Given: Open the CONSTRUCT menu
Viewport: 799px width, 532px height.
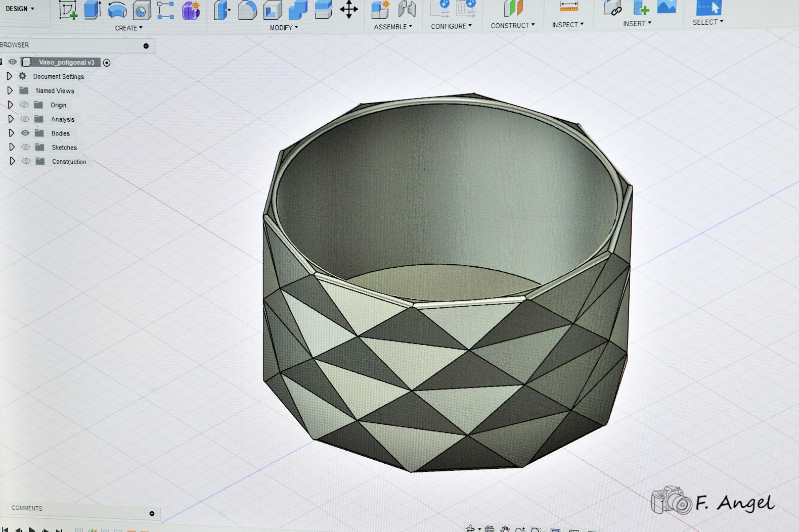Looking at the screenshot, I should [x=512, y=25].
